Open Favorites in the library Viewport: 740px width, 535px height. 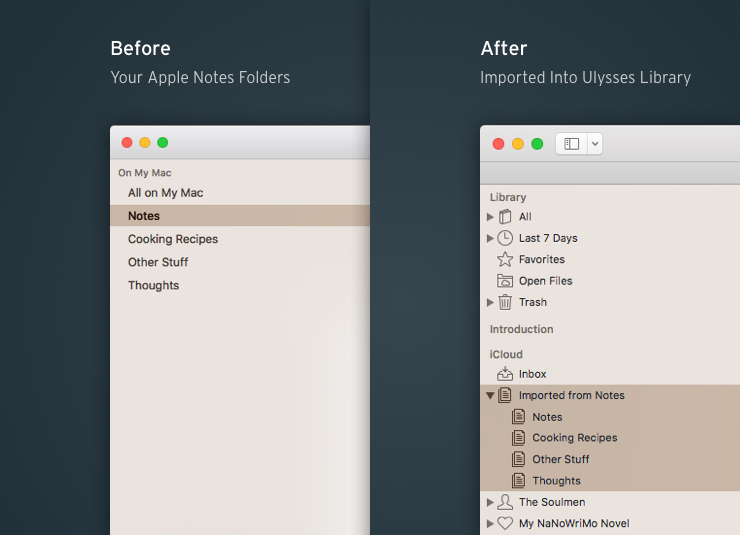click(542, 259)
